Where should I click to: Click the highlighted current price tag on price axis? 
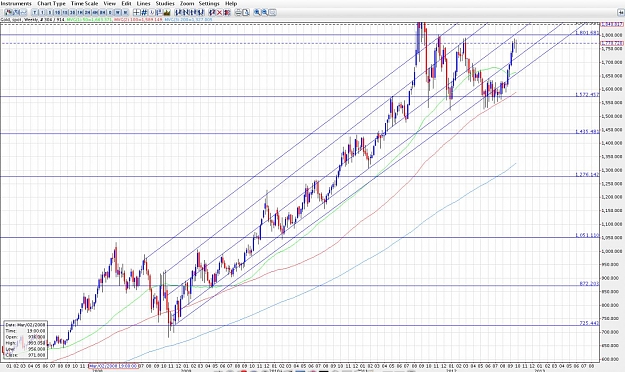point(612,43)
